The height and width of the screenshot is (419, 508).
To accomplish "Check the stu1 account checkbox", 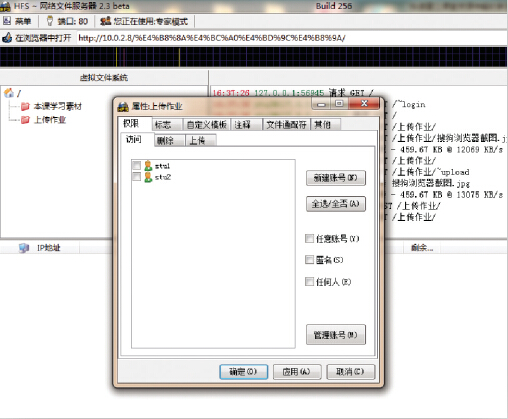I will pos(137,165).
